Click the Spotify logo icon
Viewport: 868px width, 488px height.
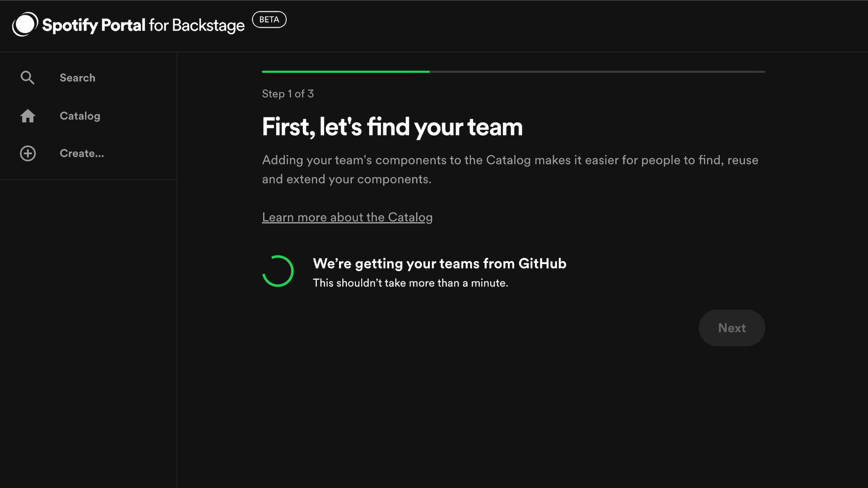pyautogui.click(x=25, y=24)
